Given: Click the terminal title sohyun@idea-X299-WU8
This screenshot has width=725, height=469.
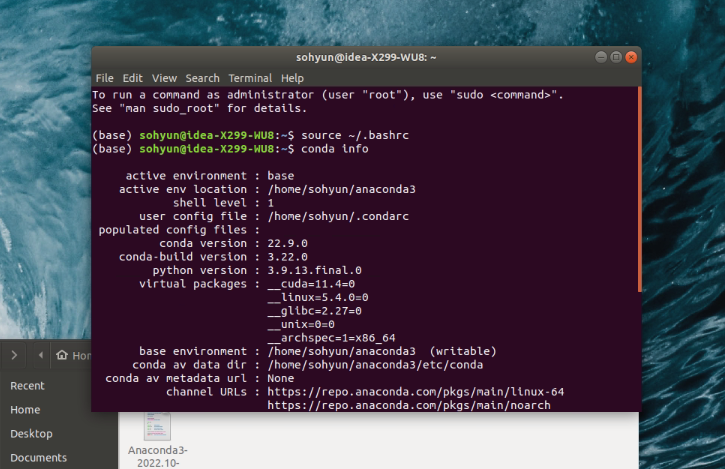Looking at the screenshot, I should (366, 57).
